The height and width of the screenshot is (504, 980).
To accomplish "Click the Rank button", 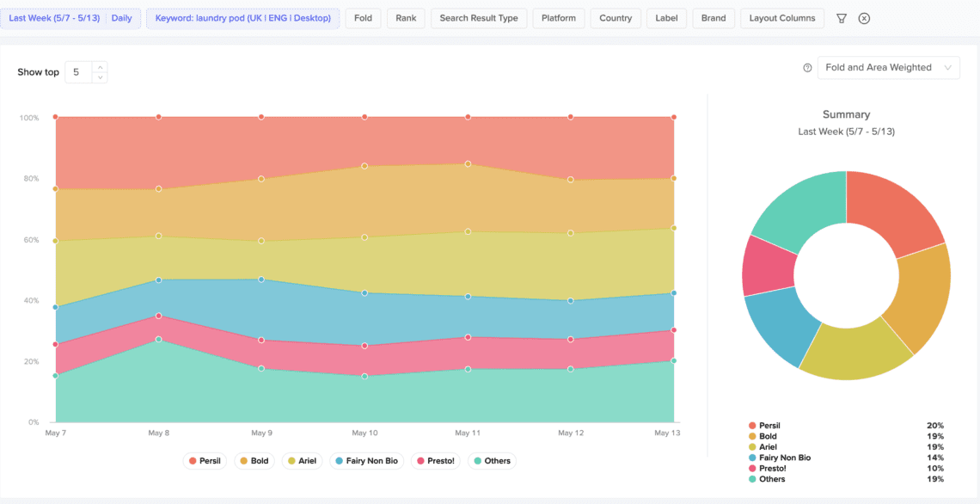I will [406, 17].
